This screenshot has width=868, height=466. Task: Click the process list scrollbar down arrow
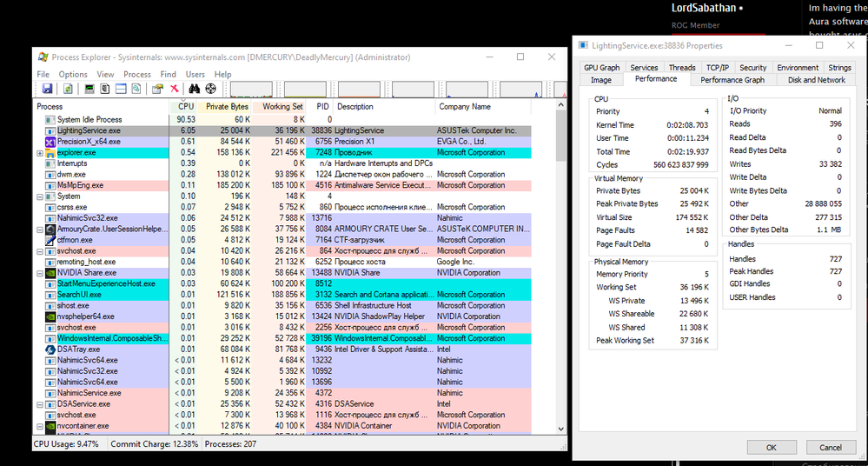tap(560, 429)
